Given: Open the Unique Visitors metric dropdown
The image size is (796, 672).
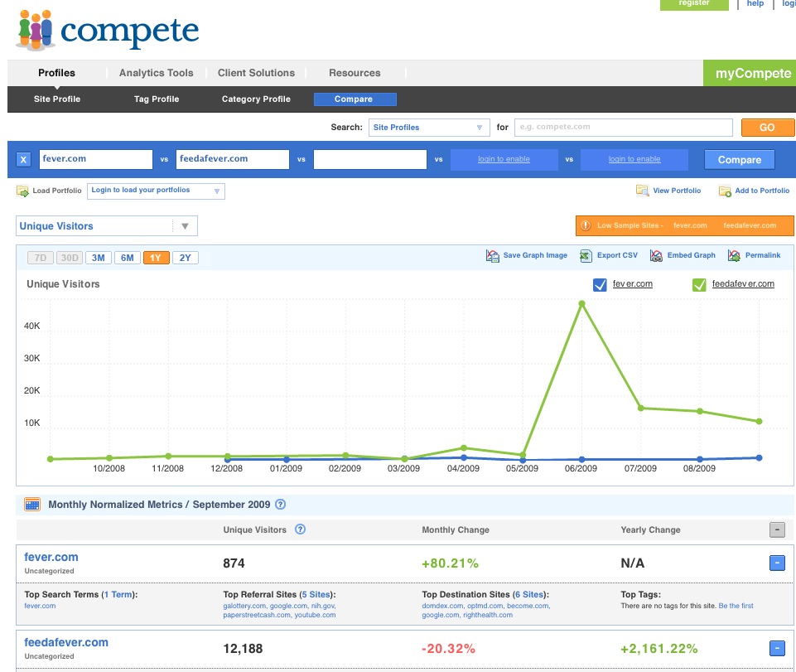Looking at the screenshot, I should 107,226.
